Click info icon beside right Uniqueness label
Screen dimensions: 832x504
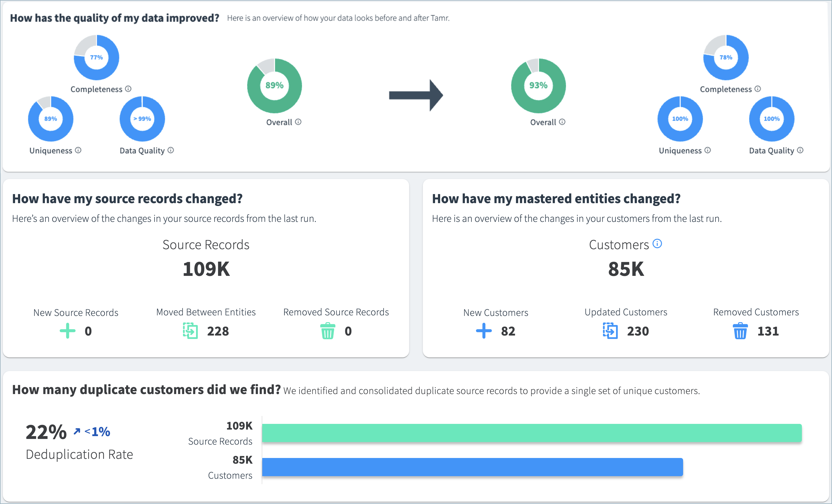pyautogui.click(x=708, y=150)
